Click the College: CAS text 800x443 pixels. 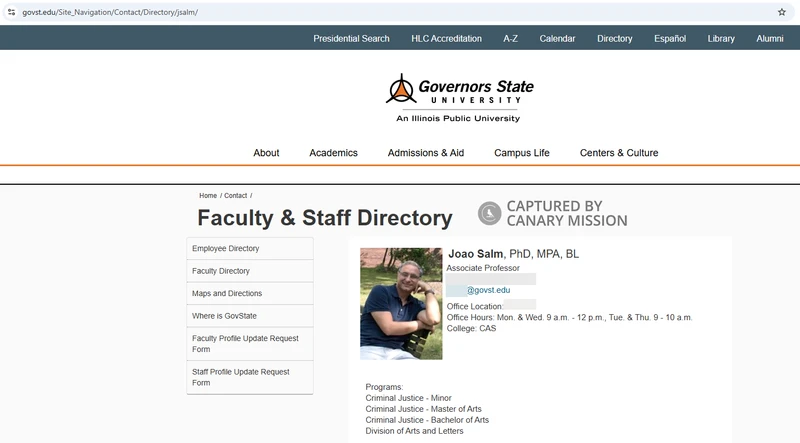(x=471, y=328)
